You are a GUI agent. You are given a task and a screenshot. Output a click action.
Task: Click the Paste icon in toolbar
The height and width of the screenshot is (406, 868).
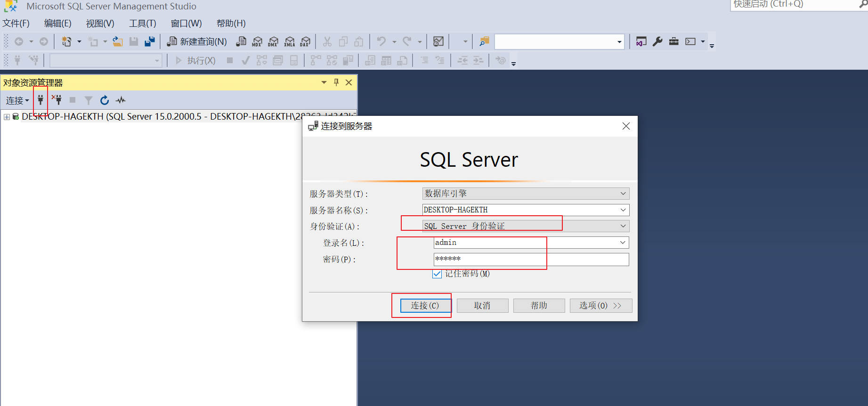pos(359,42)
